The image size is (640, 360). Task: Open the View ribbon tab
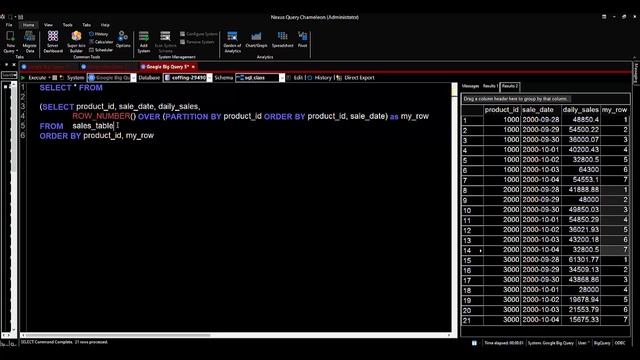pos(48,25)
